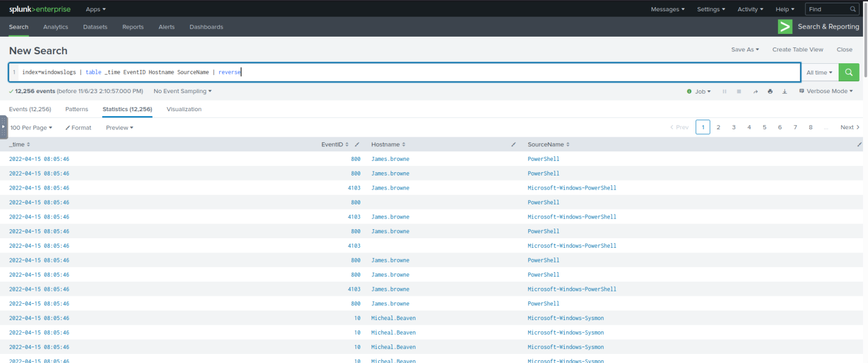Export the search results
Image resolution: width=868 pixels, height=363 pixels.
[x=784, y=91]
